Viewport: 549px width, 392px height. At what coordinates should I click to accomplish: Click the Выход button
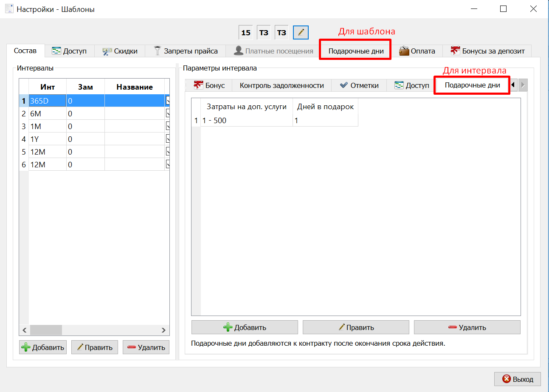click(x=518, y=379)
